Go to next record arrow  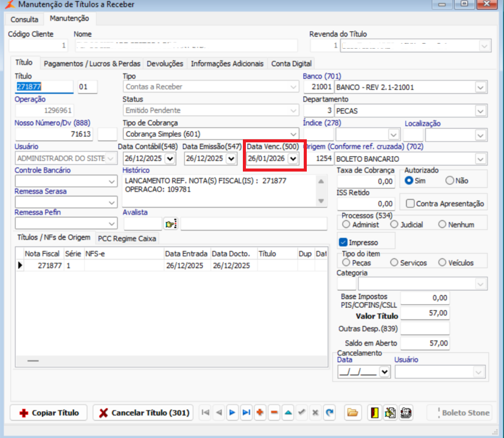232,412
